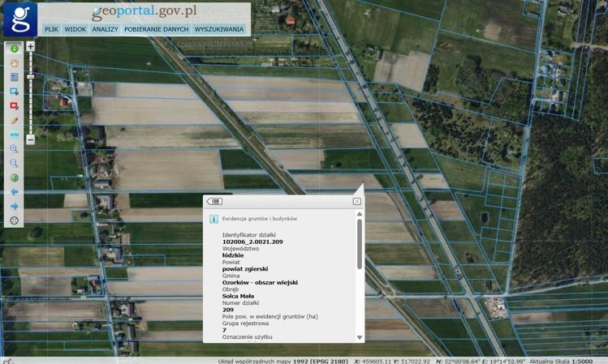Click the 'powiat zgierski' value
Viewport: 608px width, 364px height.
tap(245, 268)
